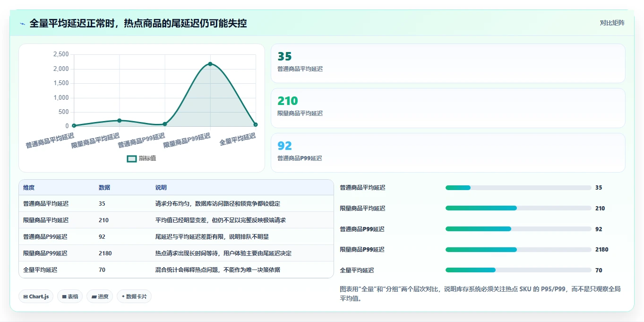The height and width of the screenshot is (322, 644).
Task: Select the 普通商品平均延迟 chart data point
Action: tap(74, 126)
